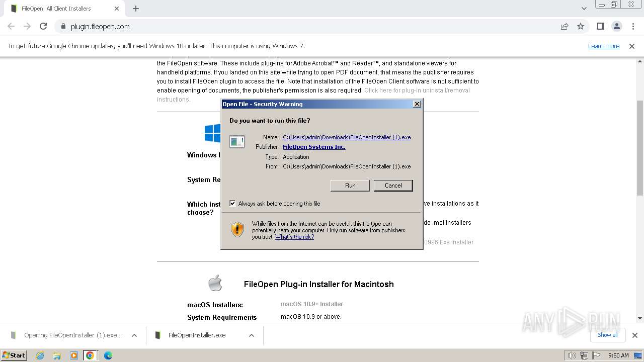
Task: Uncheck Always ask before opening this file
Action: pos(232,204)
